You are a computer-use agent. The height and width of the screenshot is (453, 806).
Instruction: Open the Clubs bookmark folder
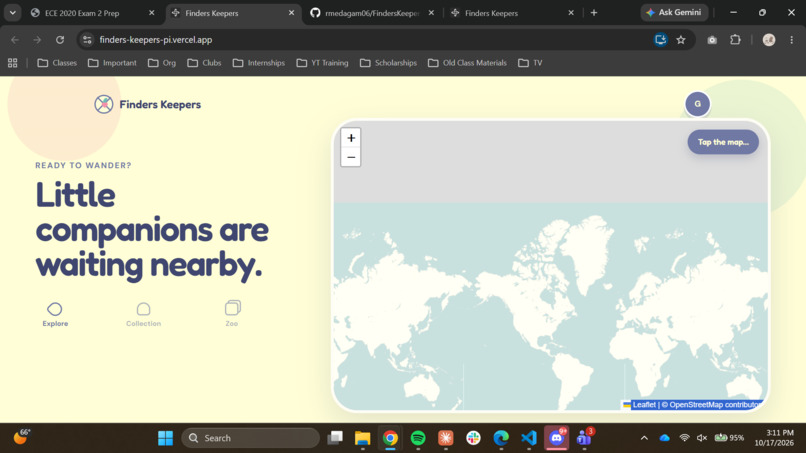pos(205,63)
